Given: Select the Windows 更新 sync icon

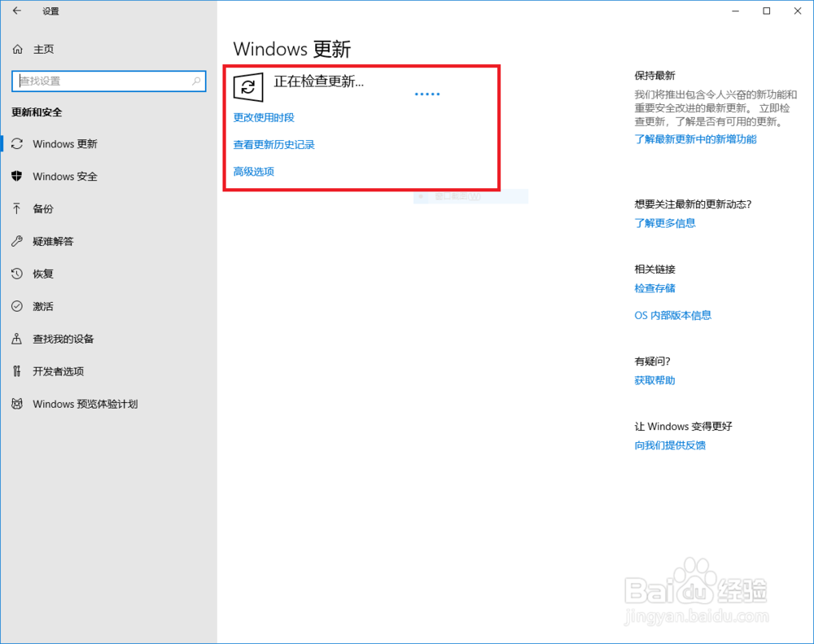Looking at the screenshot, I should tap(17, 143).
